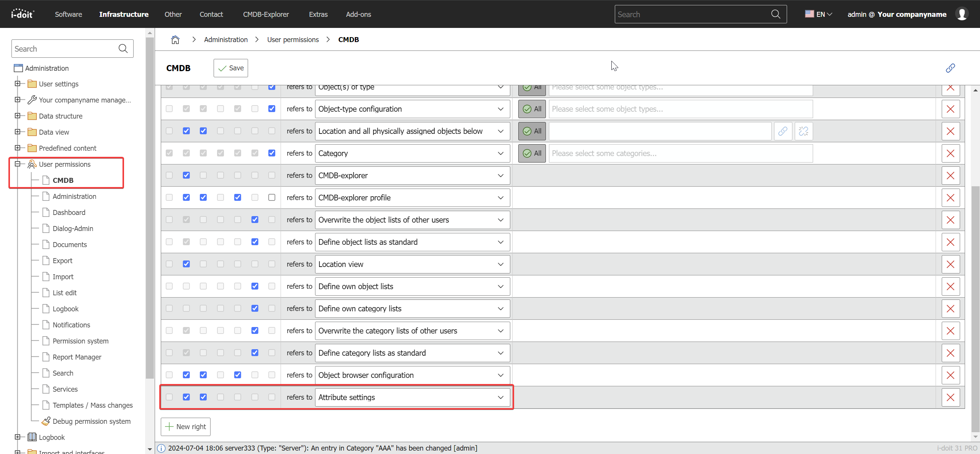Open the Other menu

click(x=173, y=14)
